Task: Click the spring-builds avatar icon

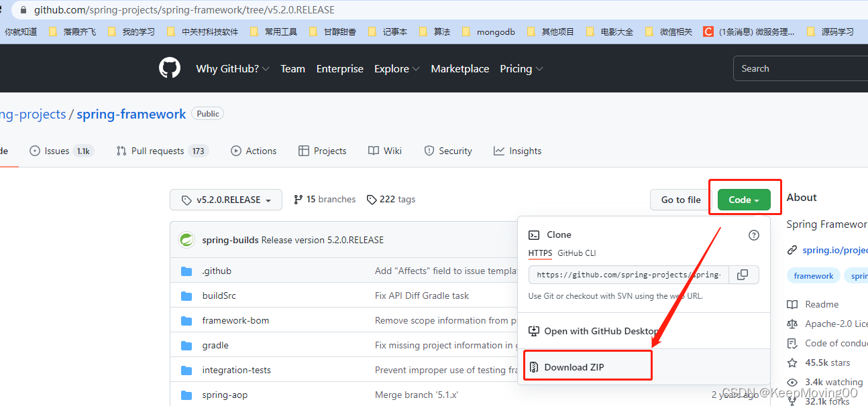Action: [x=186, y=240]
